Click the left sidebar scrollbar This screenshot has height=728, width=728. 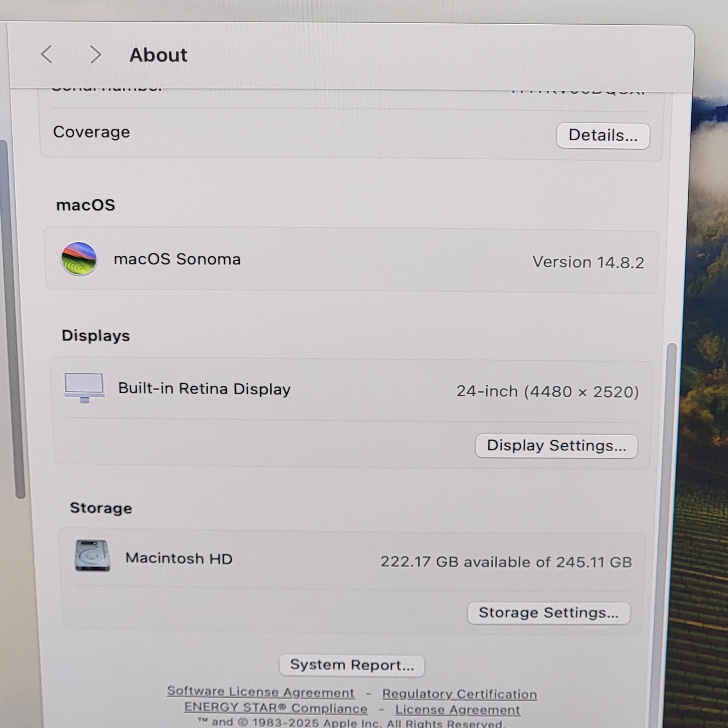pos(13,320)
